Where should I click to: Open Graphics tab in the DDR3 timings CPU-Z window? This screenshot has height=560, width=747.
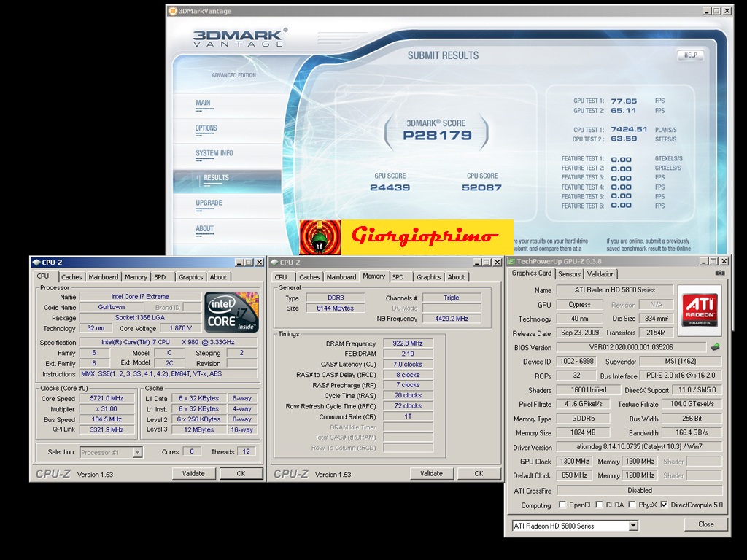pyautogui.click(x=429, y=276)
